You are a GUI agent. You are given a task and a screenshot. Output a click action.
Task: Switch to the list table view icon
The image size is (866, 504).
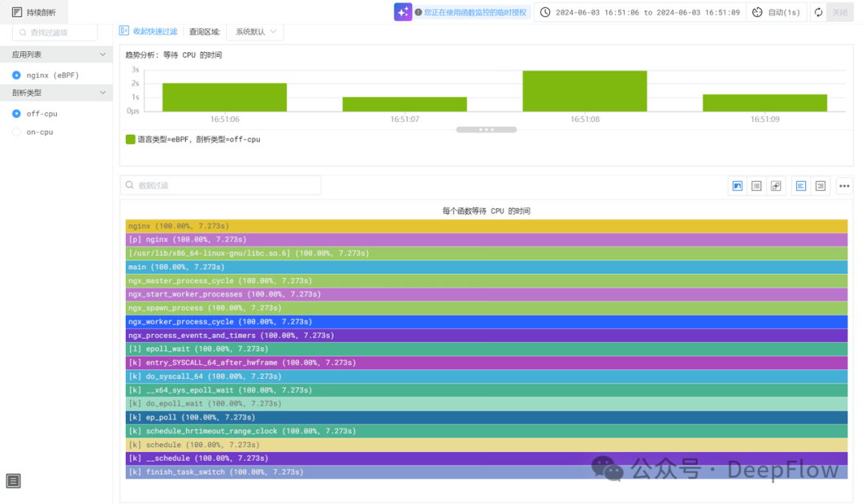tap(756, 186)
